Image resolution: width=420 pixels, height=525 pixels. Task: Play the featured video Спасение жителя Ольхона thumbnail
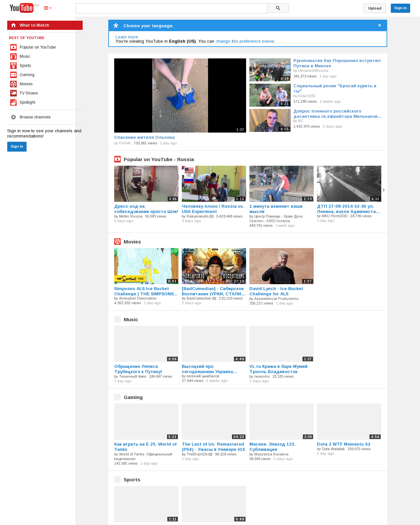coord(180,95)
